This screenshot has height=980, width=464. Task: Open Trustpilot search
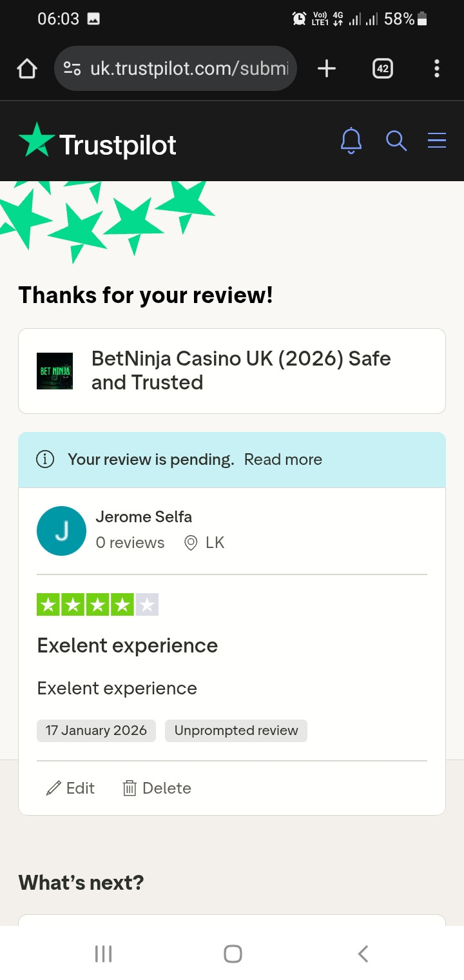pyautogui.click(x=396, y=141)
